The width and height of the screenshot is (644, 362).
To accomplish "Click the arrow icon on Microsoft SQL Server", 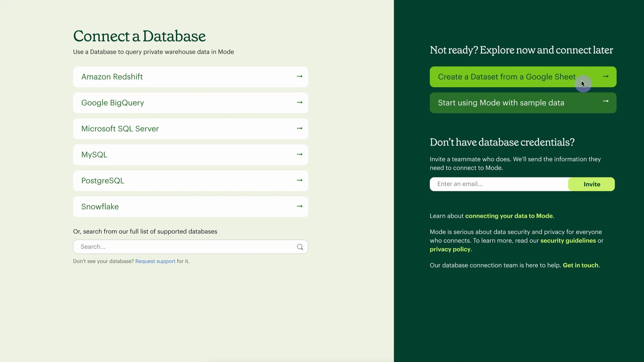I will (299, 128).
